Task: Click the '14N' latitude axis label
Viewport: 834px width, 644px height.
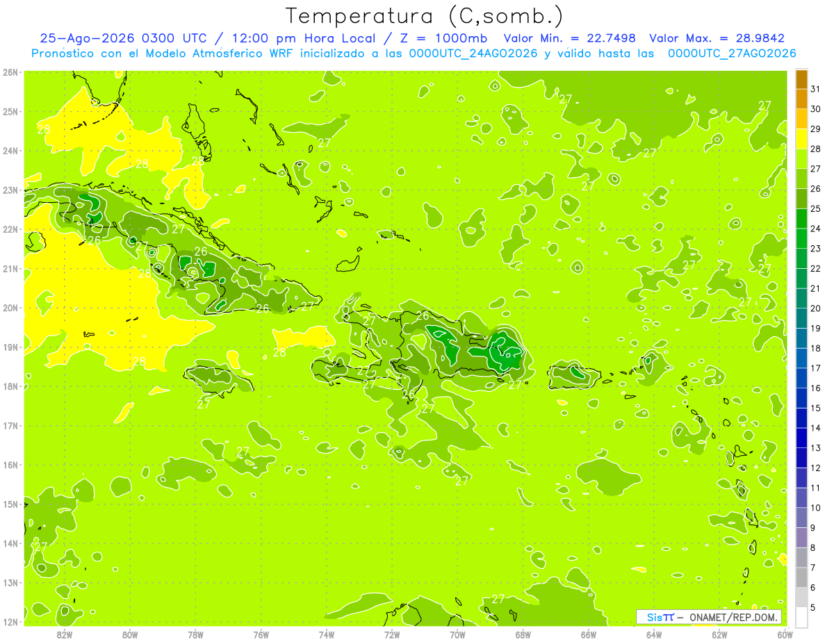Action: (x=10, y=543)
